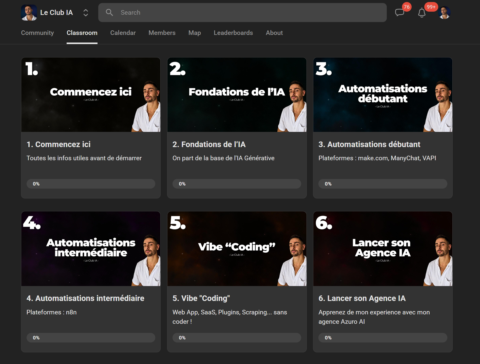This screenshot has width=480, height=364.
Task: Open the Vibe "Coding" course thumbnail
Action: (x=237, y=249)
